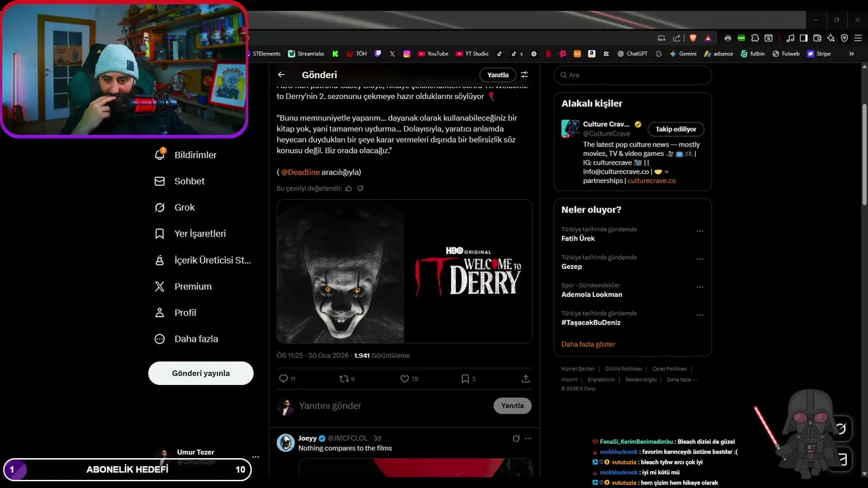The image size is (868, 488).
Task: Open three-dot menu for Ademola Lookman
Action: (x=700, y=287)
